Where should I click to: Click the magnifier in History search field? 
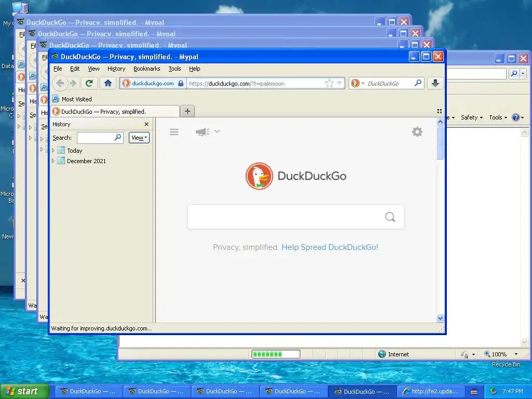click(117, 137)
